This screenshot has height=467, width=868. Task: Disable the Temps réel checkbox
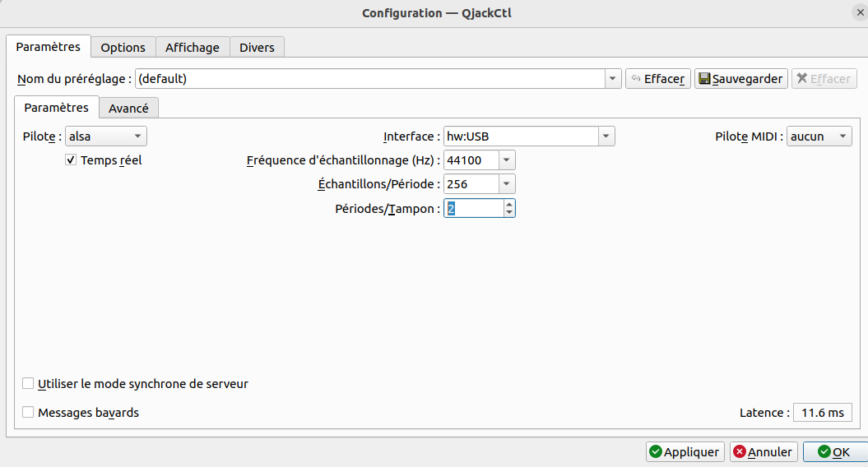[x=71, y=160]
